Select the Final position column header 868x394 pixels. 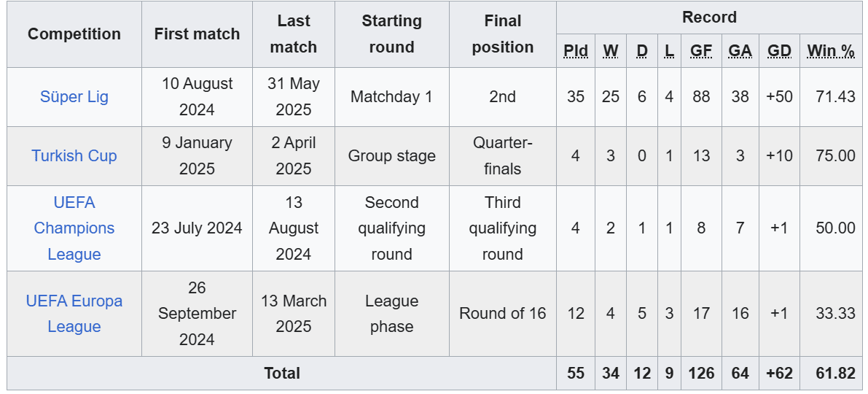click(502, 34)
